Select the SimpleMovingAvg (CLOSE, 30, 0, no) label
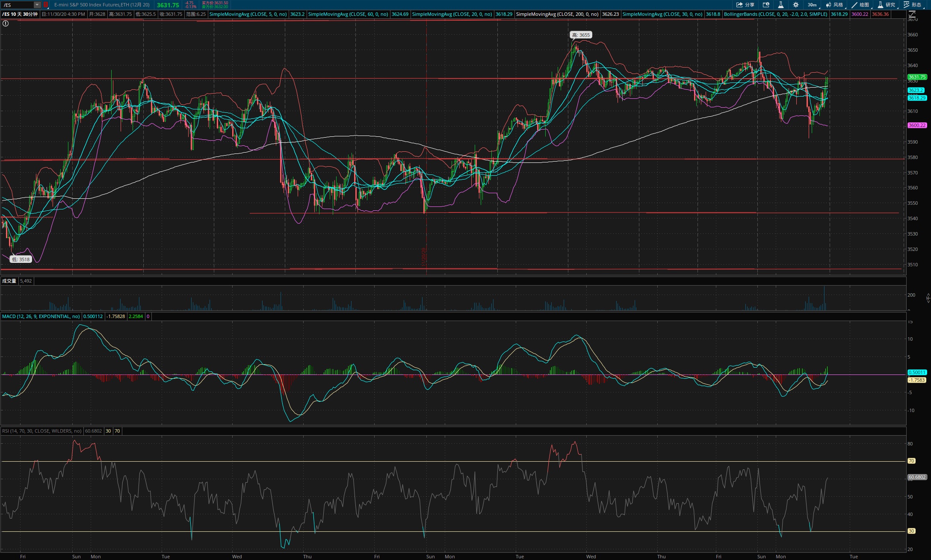This screenshot has height=560, width=931. click(662, 14)
